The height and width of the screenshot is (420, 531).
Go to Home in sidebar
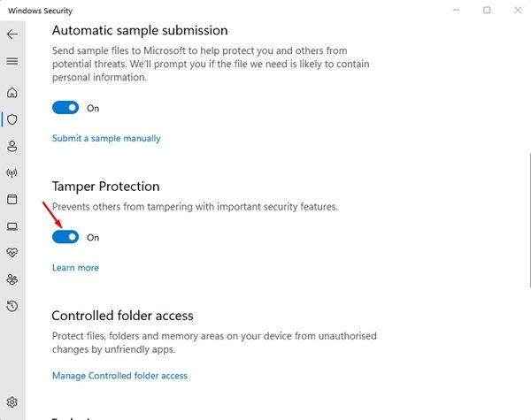coord(12,92)
